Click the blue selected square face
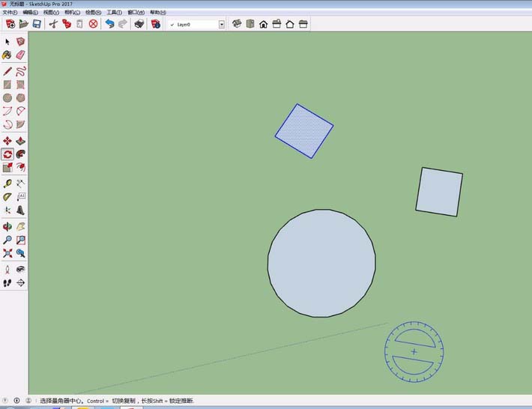532x409 pixels. [304, 131]
